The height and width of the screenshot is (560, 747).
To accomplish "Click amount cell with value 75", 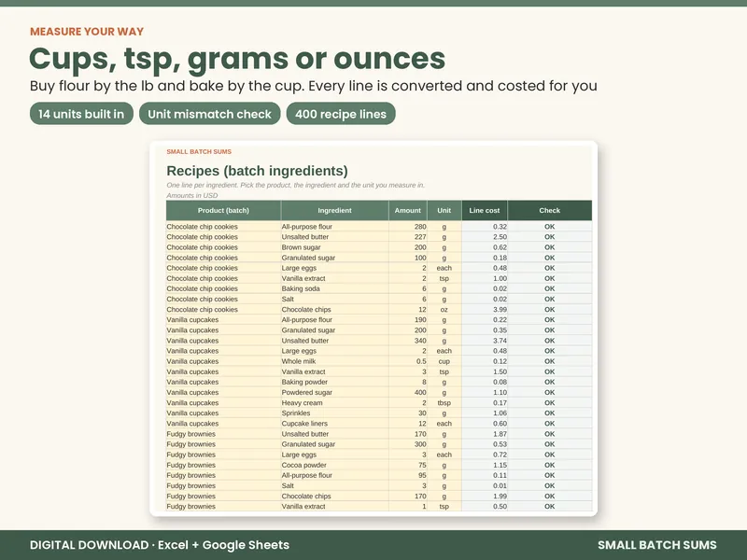I will pos(408,465).
